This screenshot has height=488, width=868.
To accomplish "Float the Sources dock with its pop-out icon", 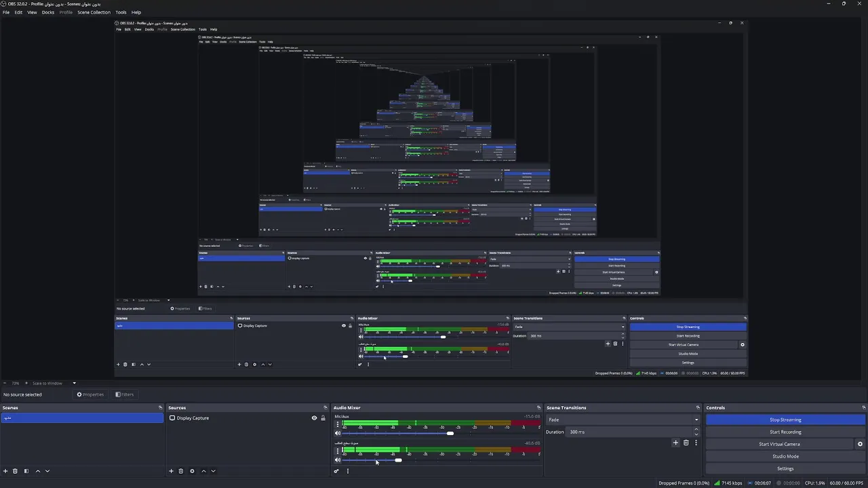I will (325, 407).
